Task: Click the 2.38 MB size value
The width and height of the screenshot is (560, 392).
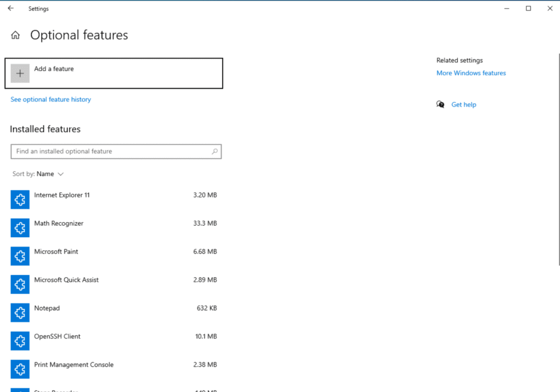Action: tap(205, 364)
